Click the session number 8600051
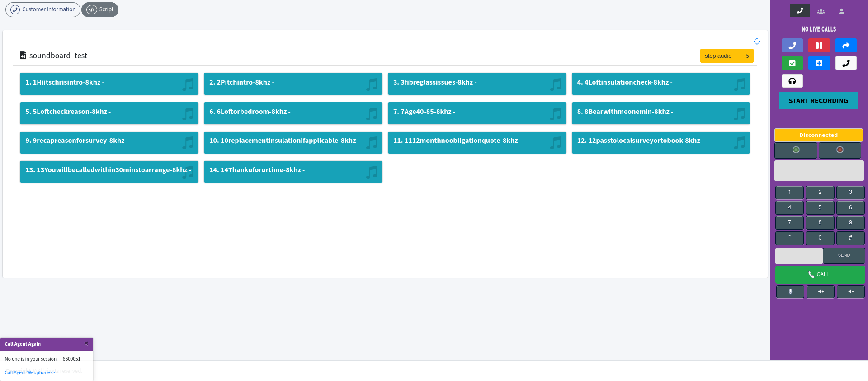Screen dimensions: 868x381 (x=71, y=359)
